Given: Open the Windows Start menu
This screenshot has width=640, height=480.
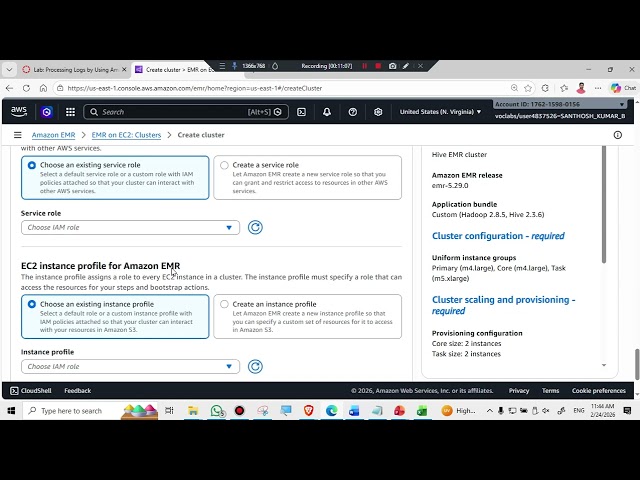Looking at the screenshot, I should click(x=11, y=411).
